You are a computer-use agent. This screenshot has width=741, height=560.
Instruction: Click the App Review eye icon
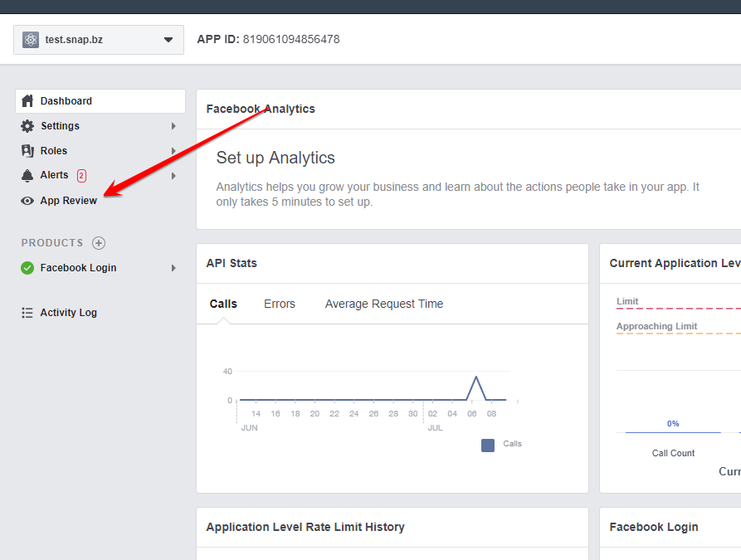tap(27, 201)
